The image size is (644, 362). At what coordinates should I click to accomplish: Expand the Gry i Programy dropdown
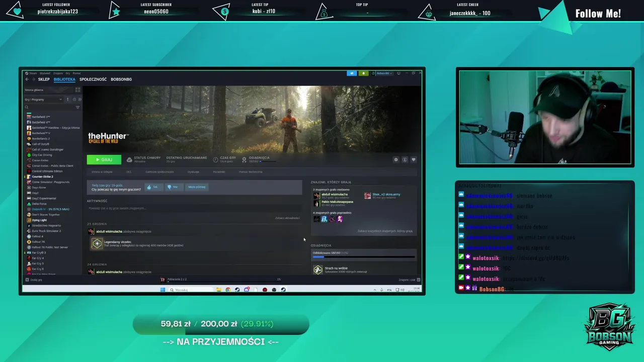[x=43, y=100]
